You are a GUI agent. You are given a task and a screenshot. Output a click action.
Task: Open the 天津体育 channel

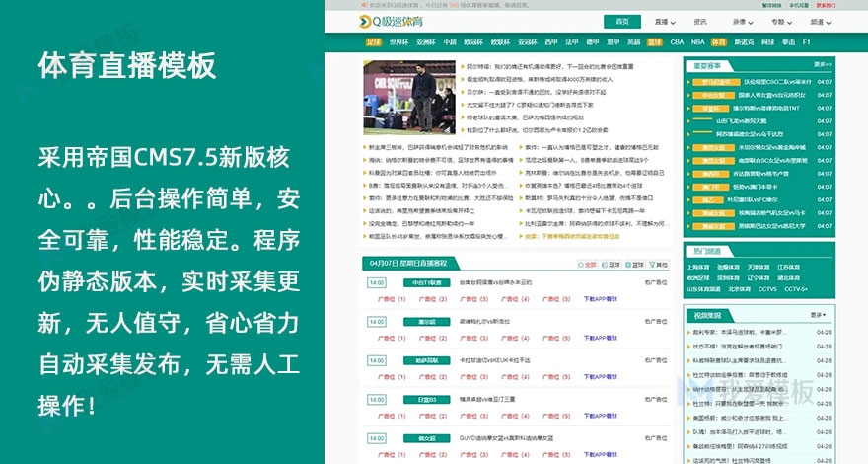coord(758,268)
